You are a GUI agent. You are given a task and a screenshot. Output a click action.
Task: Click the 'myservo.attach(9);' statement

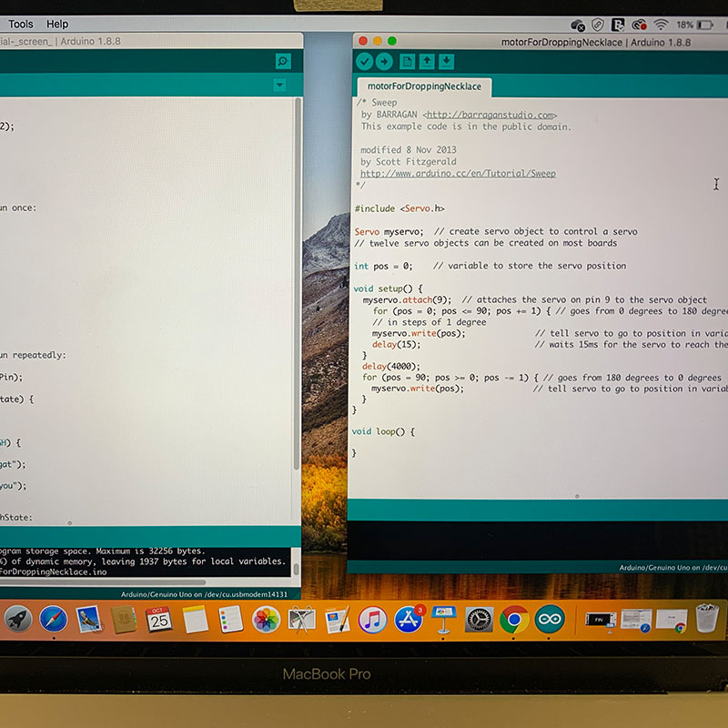(407, 300)
